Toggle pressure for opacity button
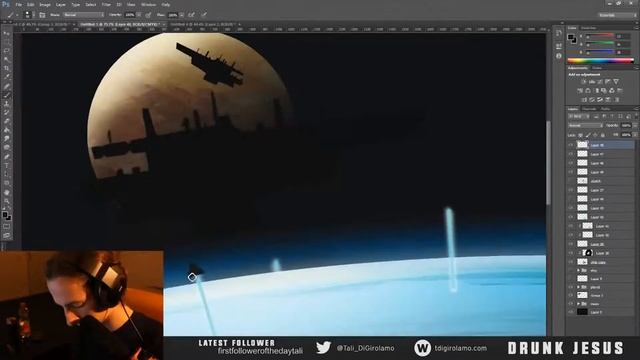Image resolution: width=640 pixels, height=360 pixels. 149,15
